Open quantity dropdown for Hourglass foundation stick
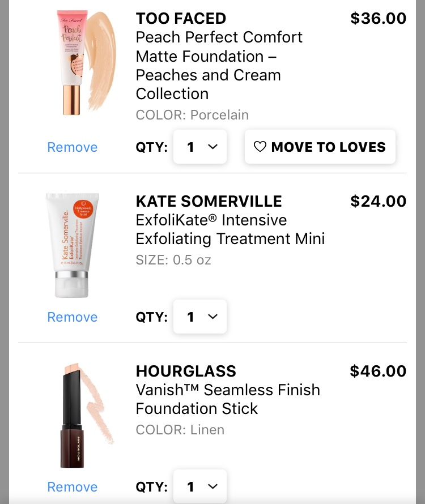The width and height of the screenshot is (425, 504). [x=200, y=486]
